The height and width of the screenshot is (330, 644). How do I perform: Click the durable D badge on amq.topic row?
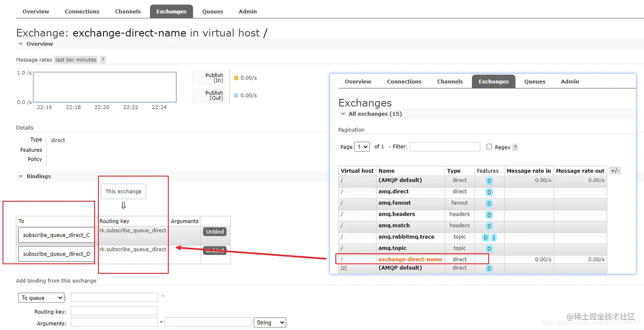coord(489,249)
